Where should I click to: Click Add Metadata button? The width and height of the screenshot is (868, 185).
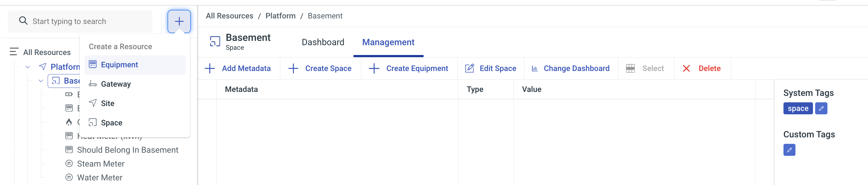[238, 69]
